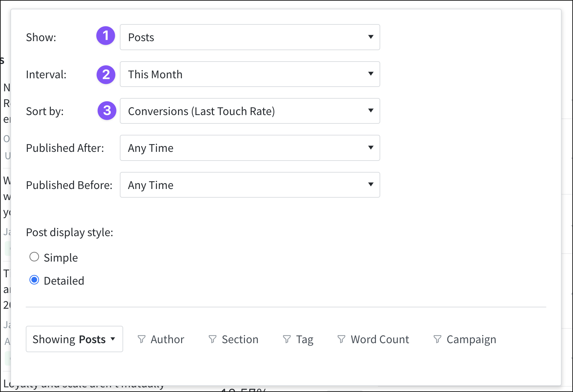This screenshot has height=392, width=573.
Task: Click the purple badge numbered 2
Action: coord(105,75)
